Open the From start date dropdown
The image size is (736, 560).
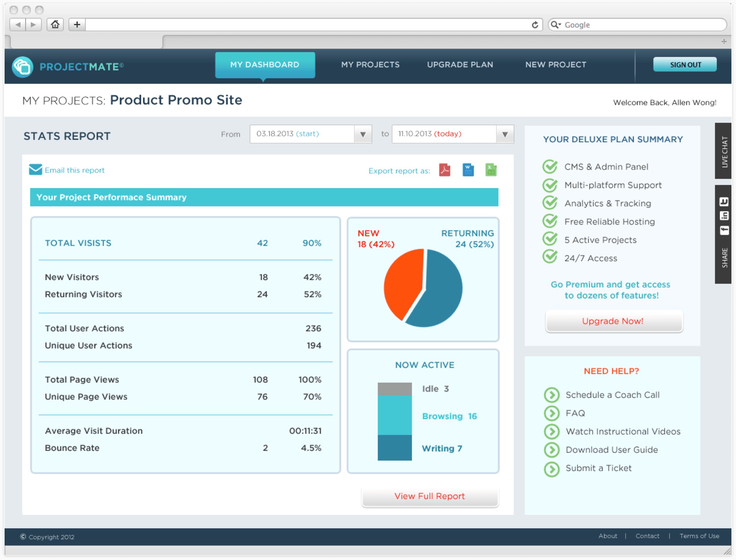click(x=363, y=134)
